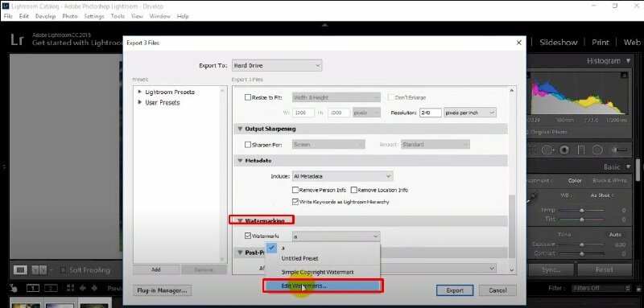Open the pixels per inch dropdown
The width and height of the screenshot is (644, 308).
coord(470,113)
